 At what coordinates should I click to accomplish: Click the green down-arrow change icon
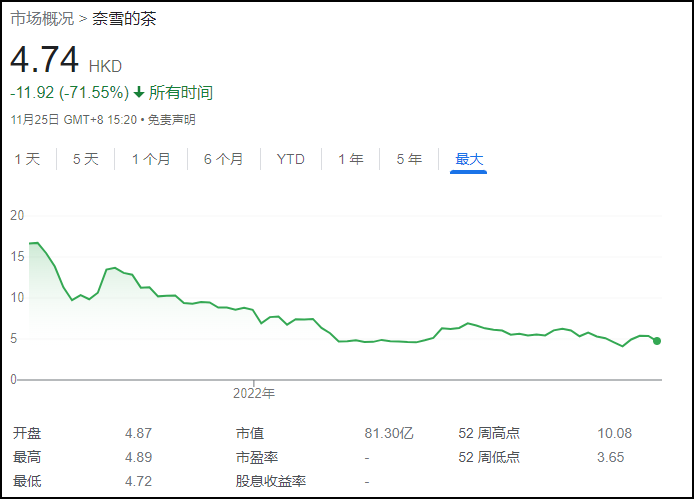pyautogui.click(x=139, y=92)
